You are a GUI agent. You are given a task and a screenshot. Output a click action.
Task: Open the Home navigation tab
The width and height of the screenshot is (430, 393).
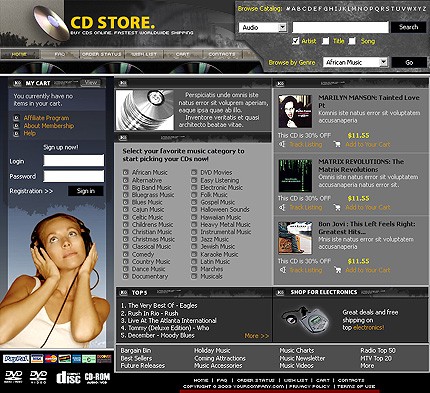[19, 54]
